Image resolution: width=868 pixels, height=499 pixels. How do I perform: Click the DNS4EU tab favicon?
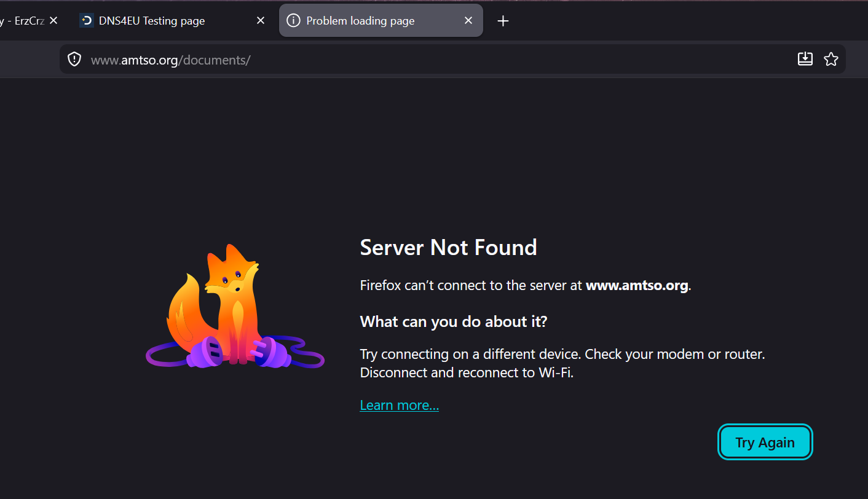coord(87,21)
